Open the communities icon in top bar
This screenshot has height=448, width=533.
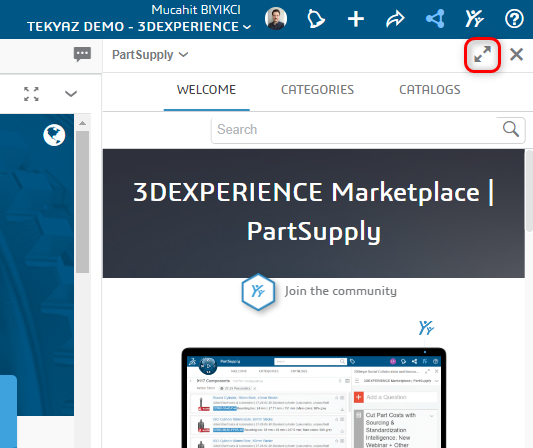[475, 19]
